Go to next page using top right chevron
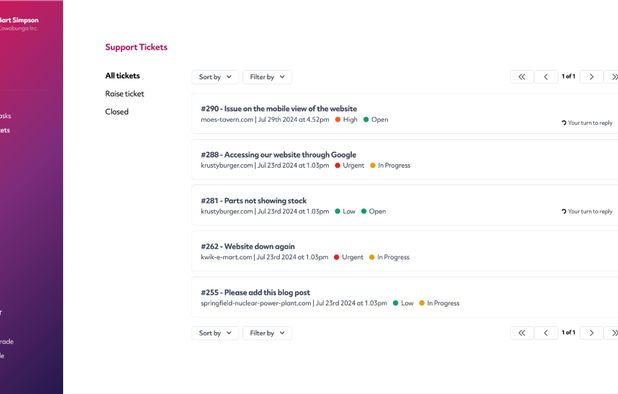 click(x=591, y=77)
